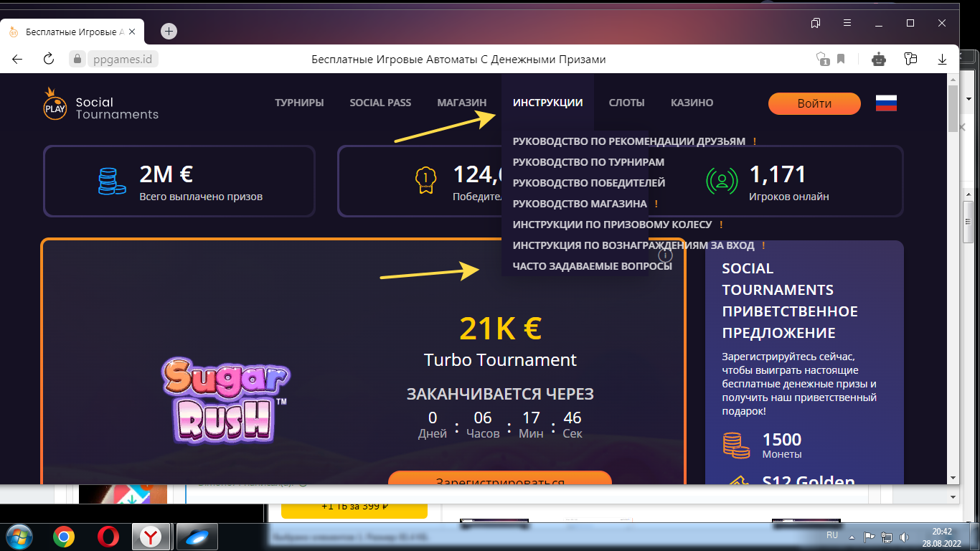Viewport: 980px width, 551px height.
Task: Click the orange Войти login button
Action: 814,103
